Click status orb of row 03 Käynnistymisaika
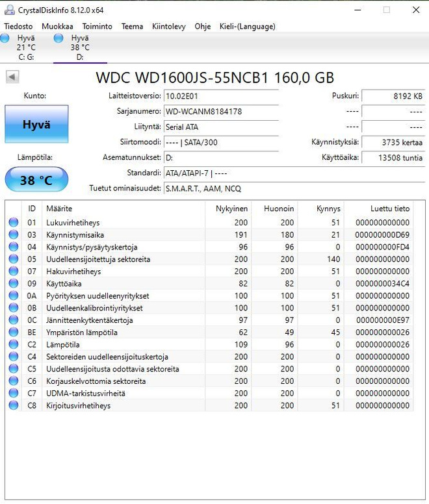Screen dimensions: 429x504 click(14, 234)
